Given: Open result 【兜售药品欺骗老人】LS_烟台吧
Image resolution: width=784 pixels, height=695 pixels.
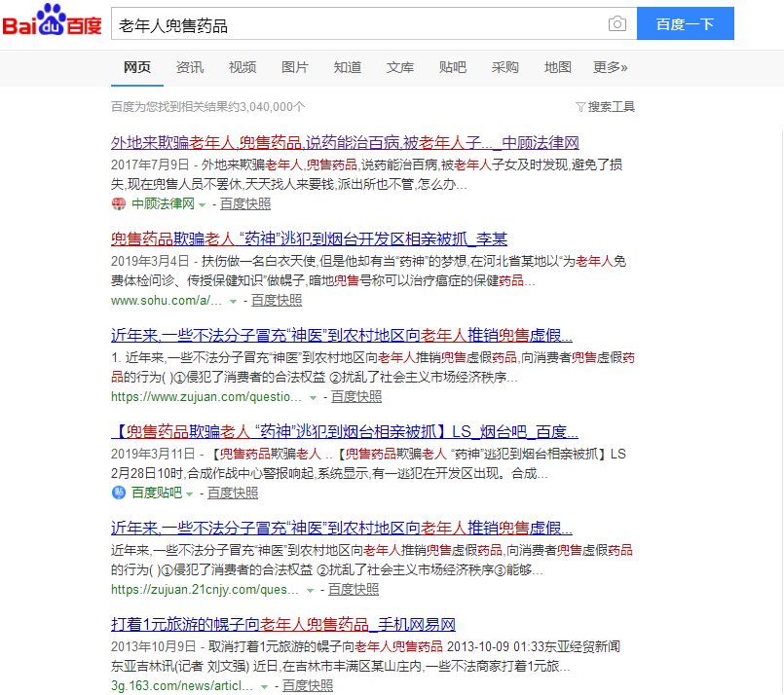Looking at the screenshot, I should click(345, 431).
